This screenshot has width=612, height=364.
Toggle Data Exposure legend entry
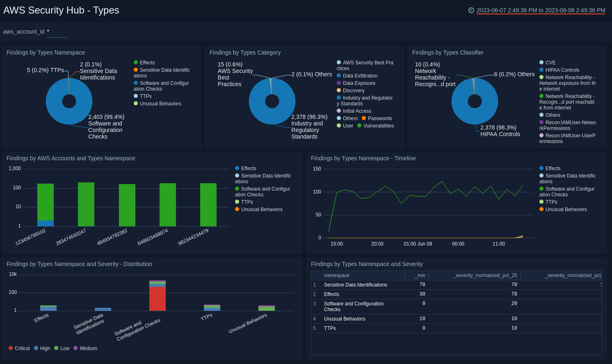[x=356, y=83]
